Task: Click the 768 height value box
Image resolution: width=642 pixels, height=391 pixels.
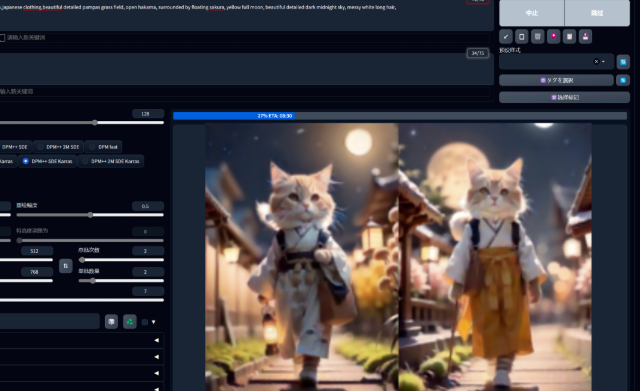Action: click(36, 272)
